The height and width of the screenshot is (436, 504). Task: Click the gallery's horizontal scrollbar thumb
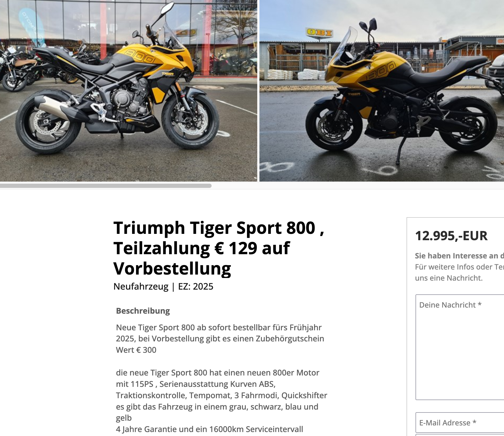coord(106,186)
